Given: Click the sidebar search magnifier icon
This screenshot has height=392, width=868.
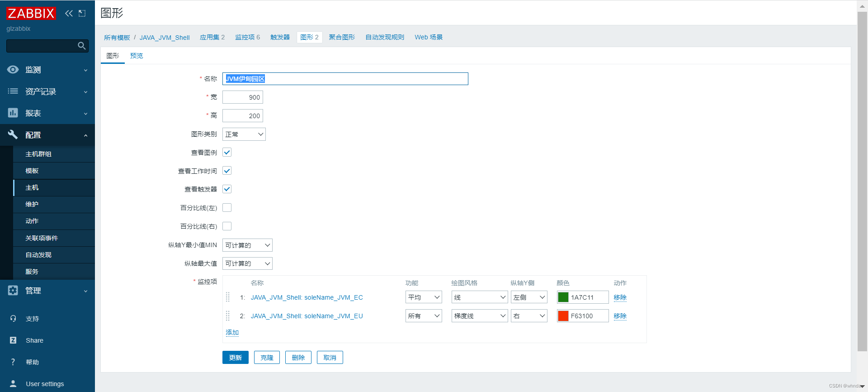Looking at the screenshot, I should point(82,46).
